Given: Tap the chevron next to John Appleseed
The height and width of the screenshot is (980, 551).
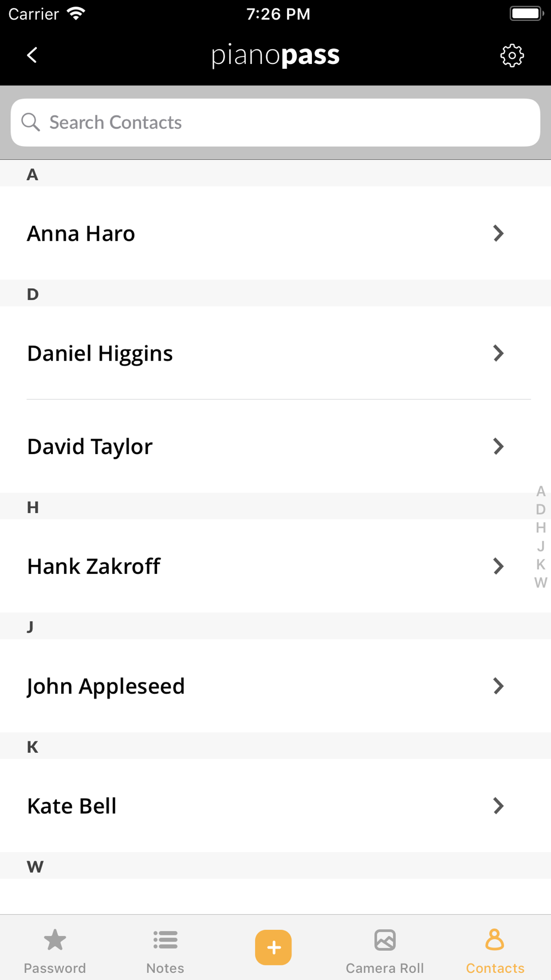Looking at the screenshot, I should (x=498, y=686).
